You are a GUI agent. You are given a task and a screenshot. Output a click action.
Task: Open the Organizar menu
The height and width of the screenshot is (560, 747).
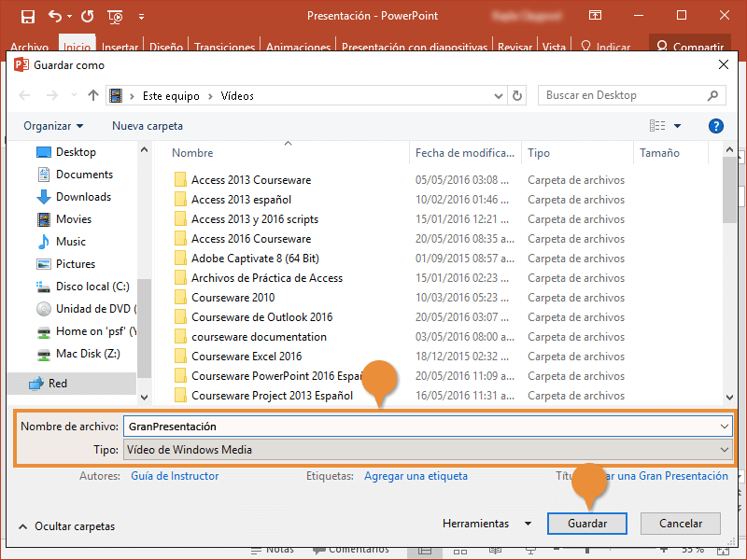53,126
